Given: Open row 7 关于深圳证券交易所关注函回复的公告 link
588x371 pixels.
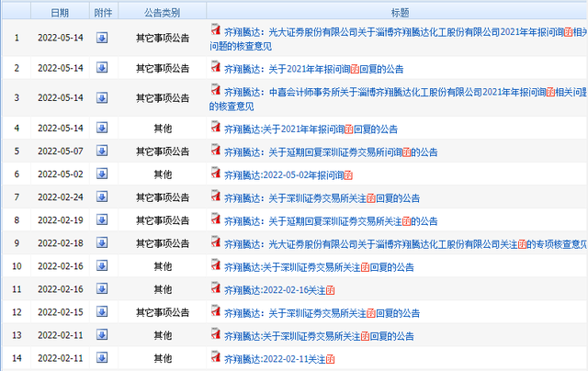Looking at the screenshot, I should click(322, 198).
